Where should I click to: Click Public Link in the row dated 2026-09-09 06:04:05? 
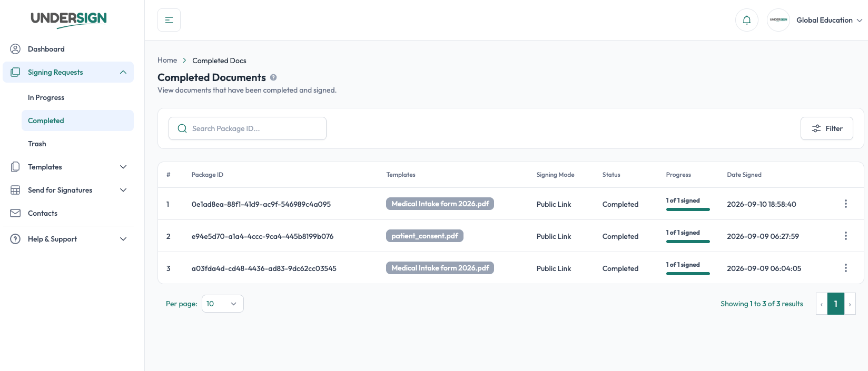coord(554,268)
